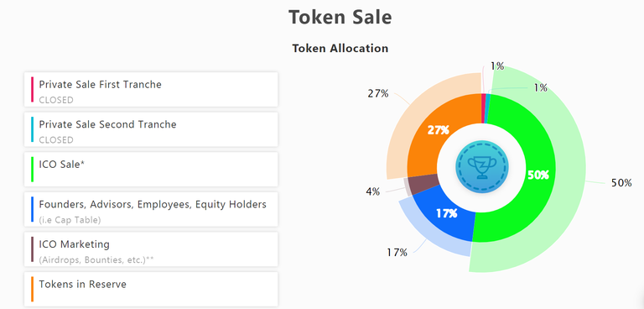Image resolution: width=644 pixels, height=309 pixels.
Task: Open the ICO Sale legend card
Action: [x=151, y=169]
